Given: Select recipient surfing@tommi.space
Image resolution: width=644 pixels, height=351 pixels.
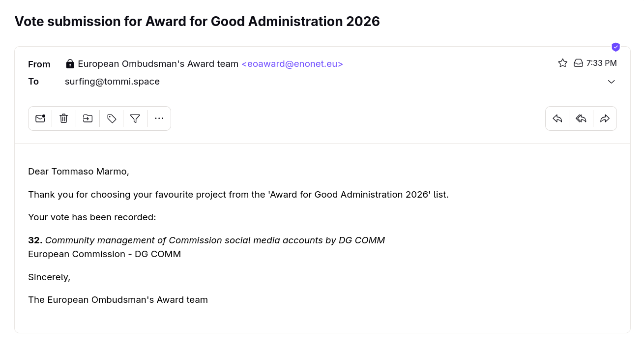Looking at the screenshot, I should coord(112,82).
